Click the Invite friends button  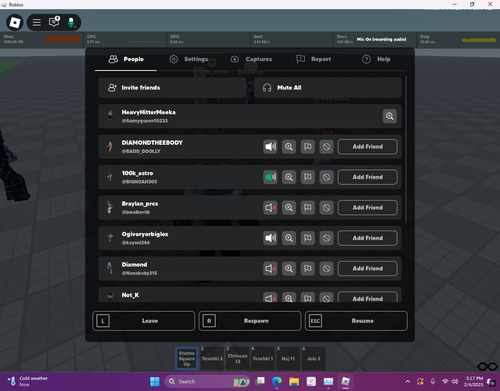[172, 88]
